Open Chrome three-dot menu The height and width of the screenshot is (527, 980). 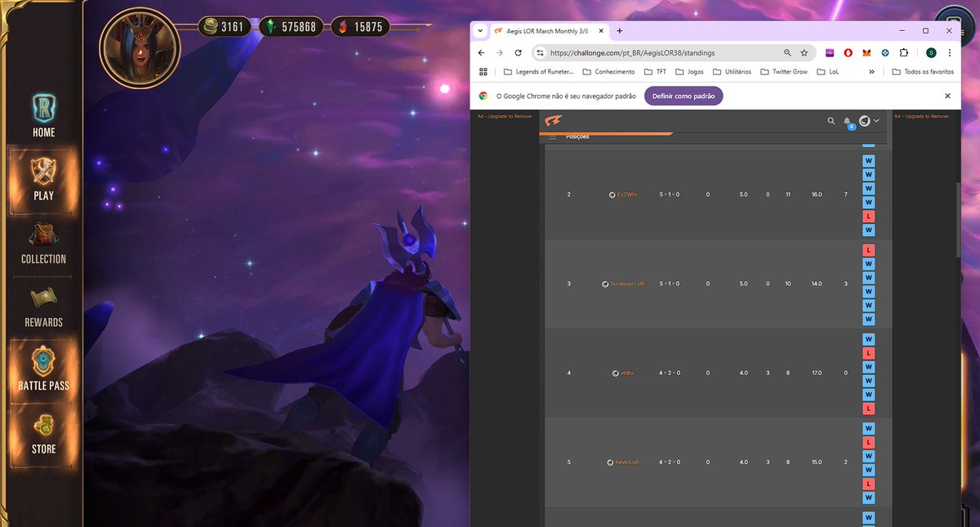950,52
